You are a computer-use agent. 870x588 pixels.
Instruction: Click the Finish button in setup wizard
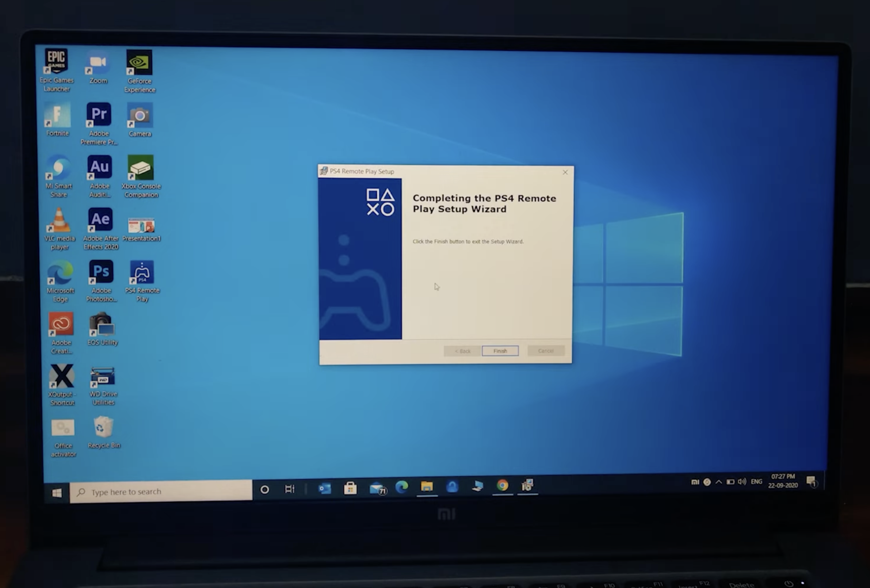coord(500,351)
